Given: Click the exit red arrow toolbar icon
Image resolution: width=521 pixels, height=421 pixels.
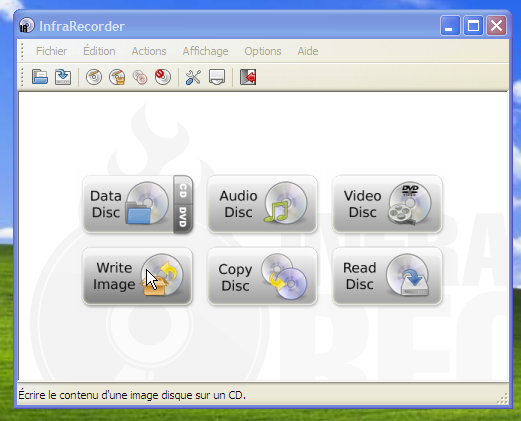Looking at the screenshot, I should [x=248, y=77].
